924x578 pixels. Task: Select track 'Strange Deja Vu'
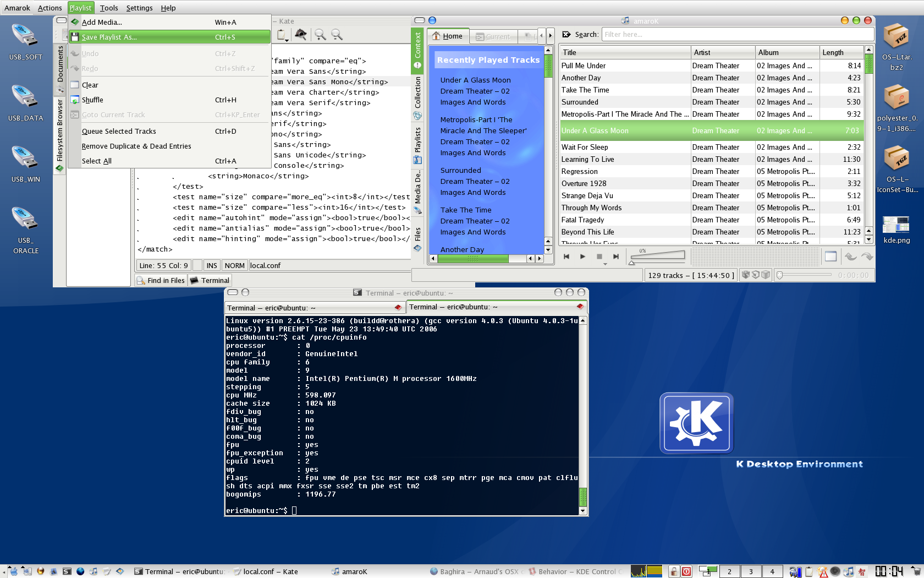pos(711,195)
